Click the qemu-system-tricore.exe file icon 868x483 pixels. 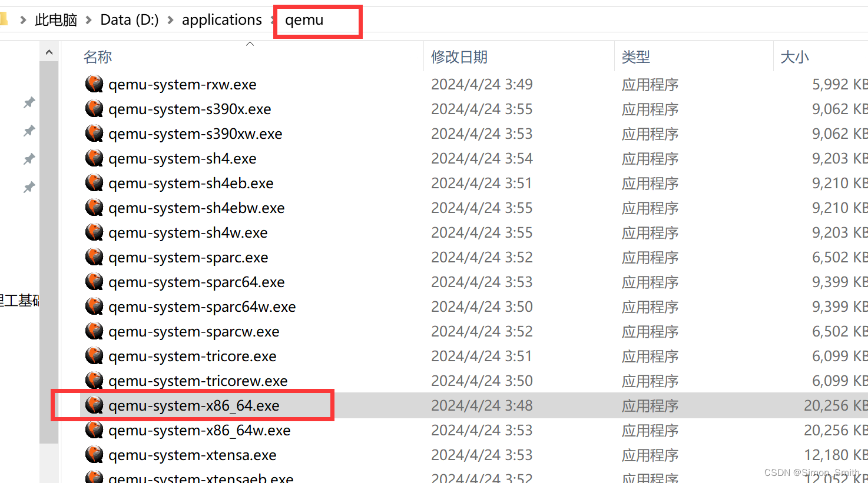point(94,356)
